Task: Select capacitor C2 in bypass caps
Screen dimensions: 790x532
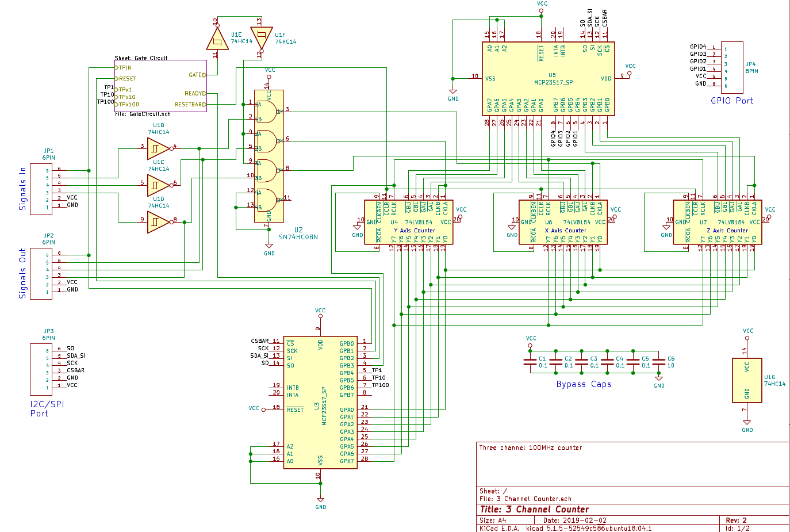Action: point(556,362)
